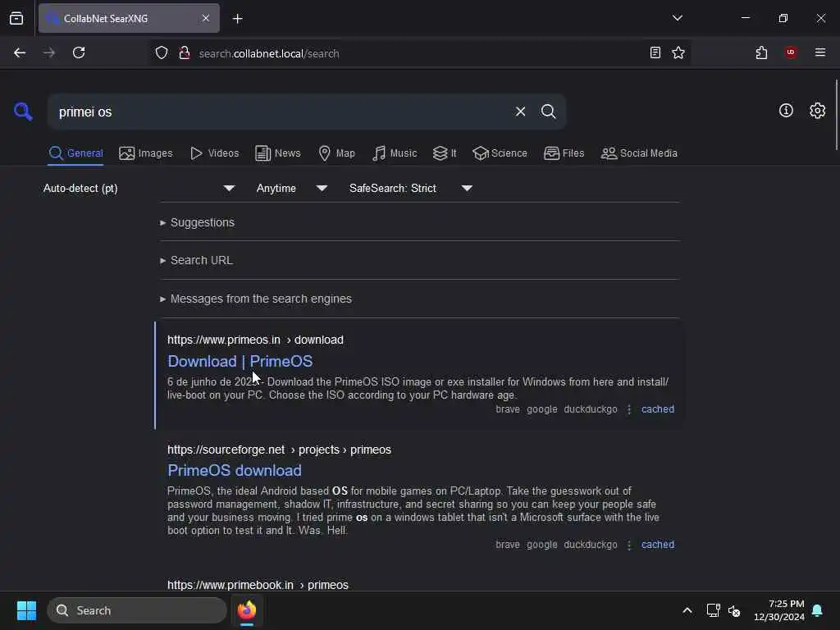Click the browser forward arrow
The image size is (840, 630).
[x=48, y=52]
